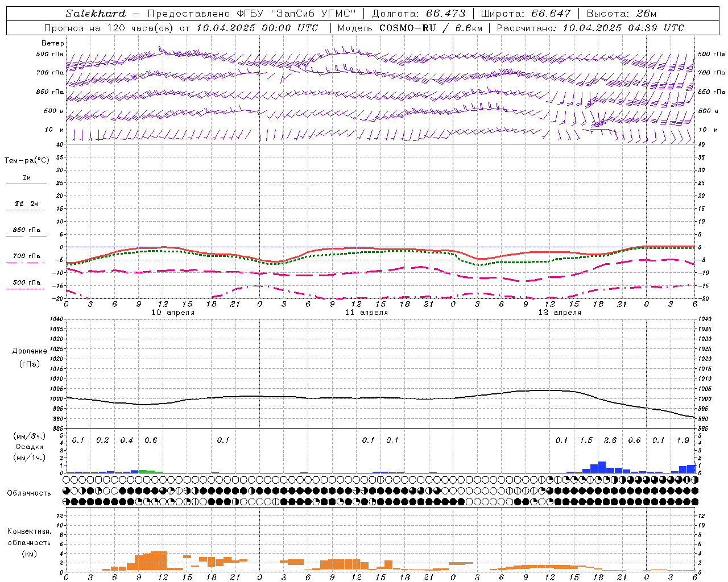Click the Модель COSMO-RU / 6.6км label
Viewport: 728px width, 582px height.
click(410, 28)
